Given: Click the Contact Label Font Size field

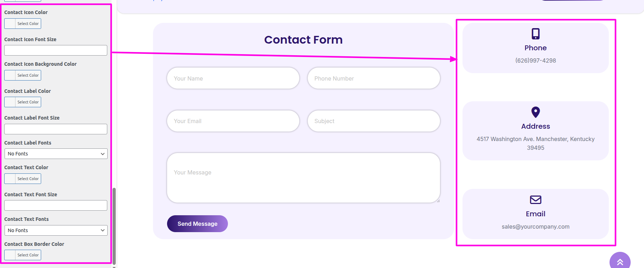Looking at the screenshot, I should pos(56,129).
